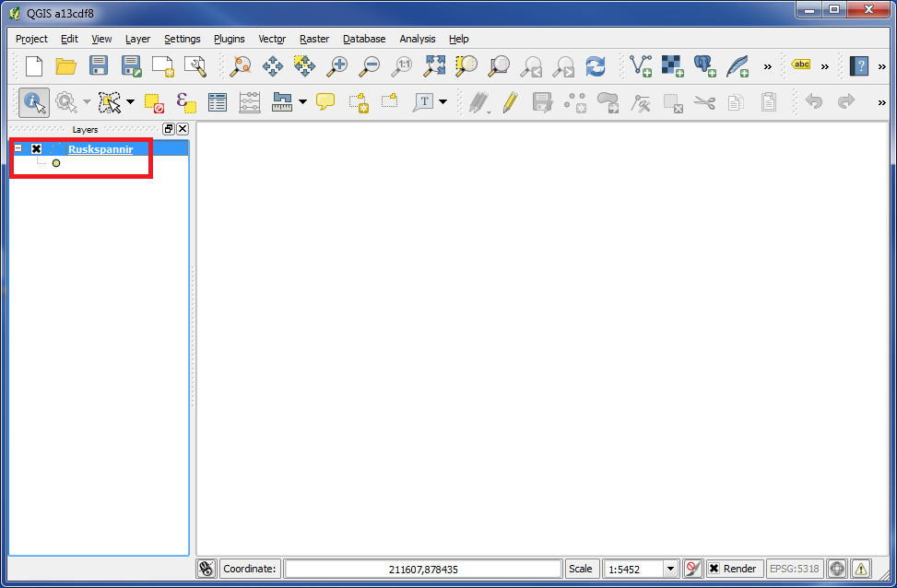
Task: Open project using the yellow folder icon
Action: 65,66
